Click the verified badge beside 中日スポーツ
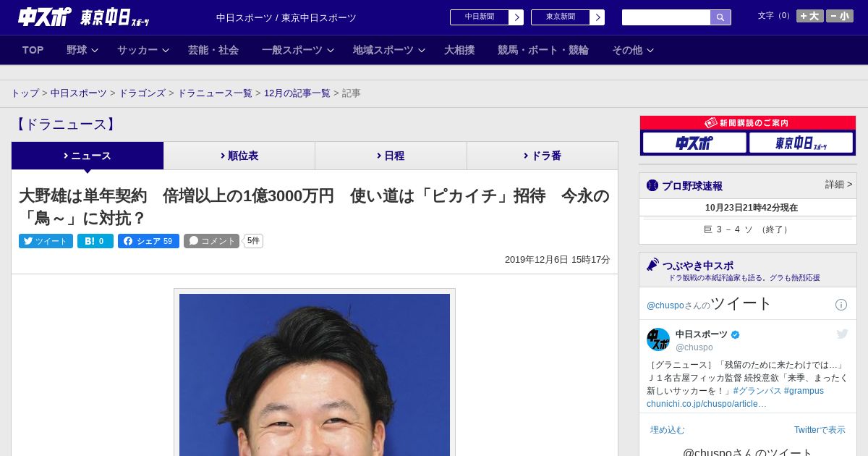 [736, 334]
